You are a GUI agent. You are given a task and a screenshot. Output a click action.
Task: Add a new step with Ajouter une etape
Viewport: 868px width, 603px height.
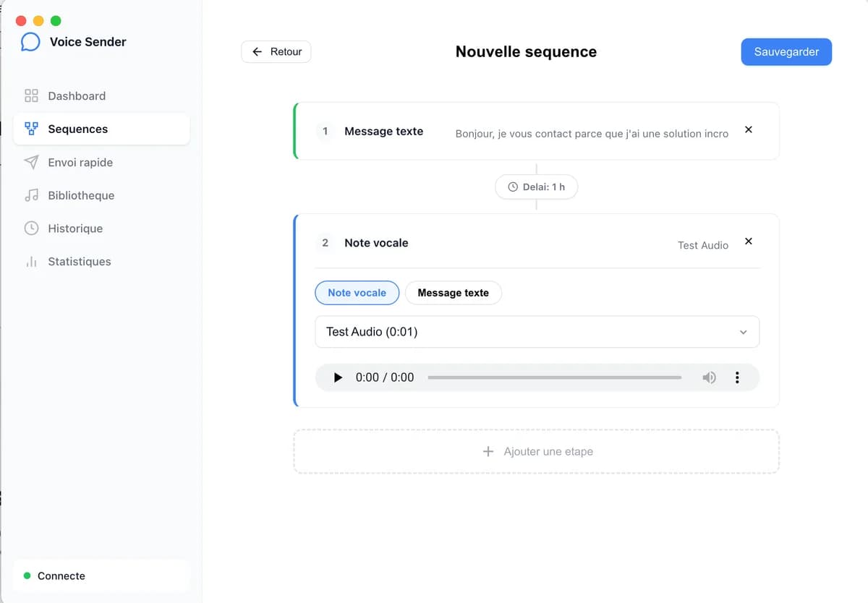coord(536,450)
